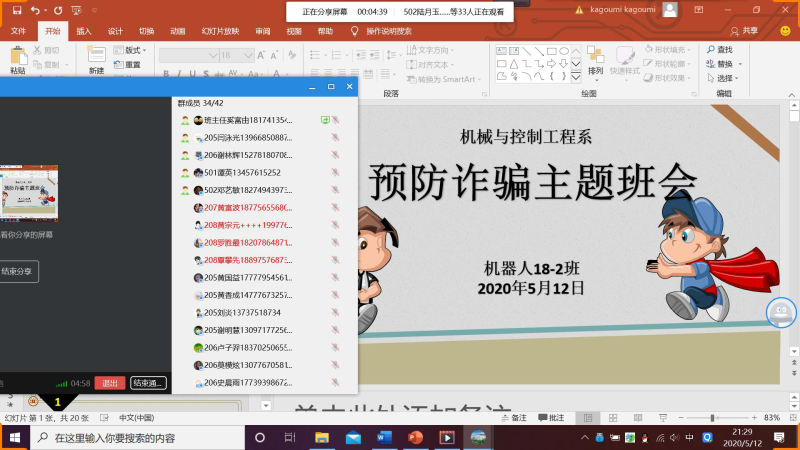Open the 插入 ribbon tab
The height and width of the screenshot is (450, 800).
(84, 31)
